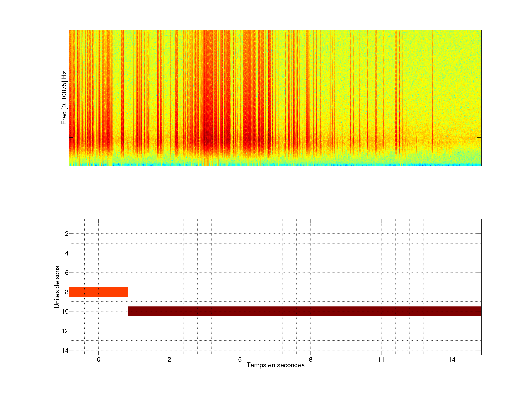
Task: Click x-axis tick label 2
Action: pos(169,359)
